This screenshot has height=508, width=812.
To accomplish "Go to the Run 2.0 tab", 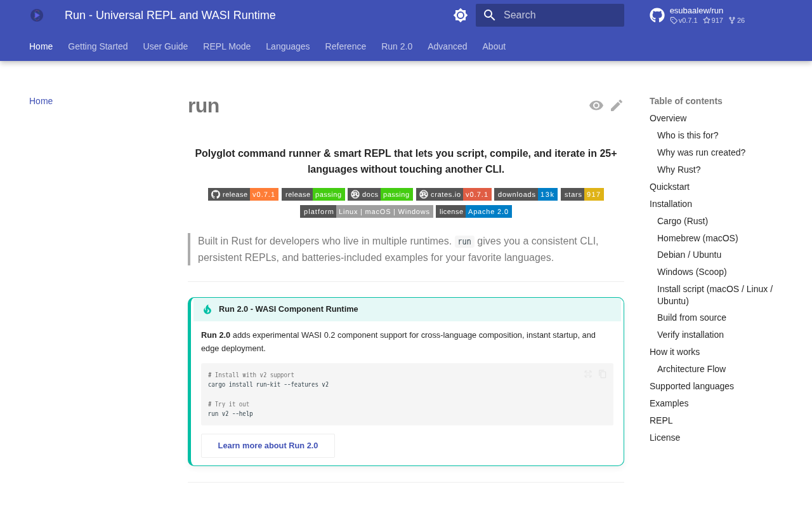I will point(396,46).
